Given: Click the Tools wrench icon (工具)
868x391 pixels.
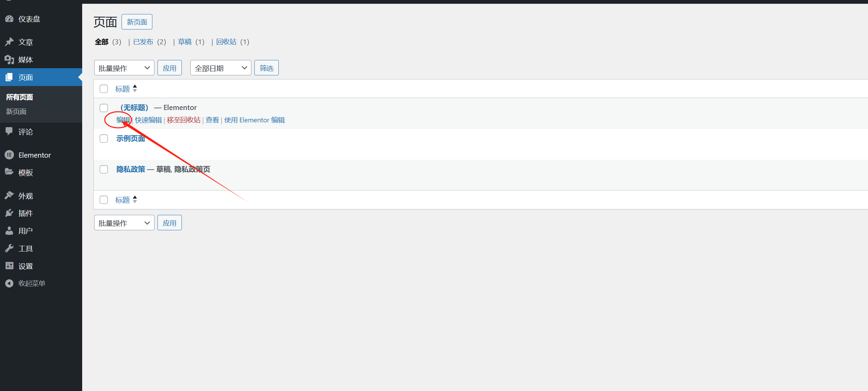Looking at the screenshot, I should click(9, 248).
